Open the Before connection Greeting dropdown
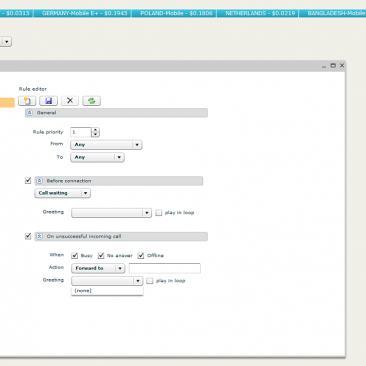The width and height of the screenshot is (366, 366). (x=111, y=213)
